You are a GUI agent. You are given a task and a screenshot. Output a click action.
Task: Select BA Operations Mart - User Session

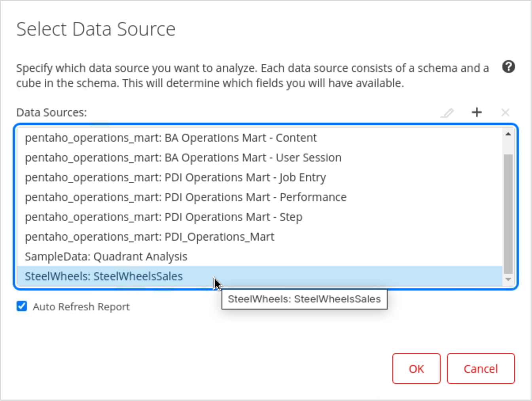(259, 158)
